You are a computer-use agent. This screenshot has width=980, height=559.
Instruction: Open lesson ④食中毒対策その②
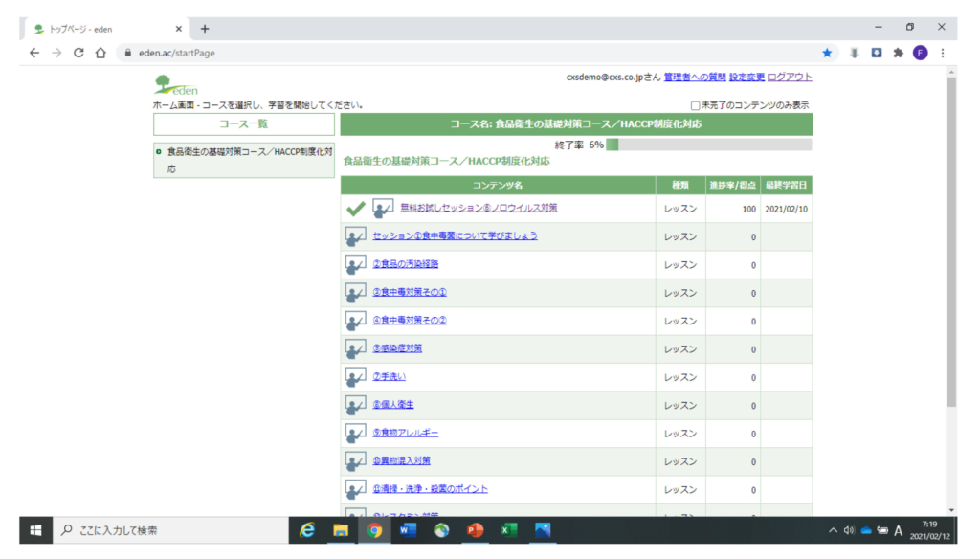pyautogui.click(x=410, y=321)
